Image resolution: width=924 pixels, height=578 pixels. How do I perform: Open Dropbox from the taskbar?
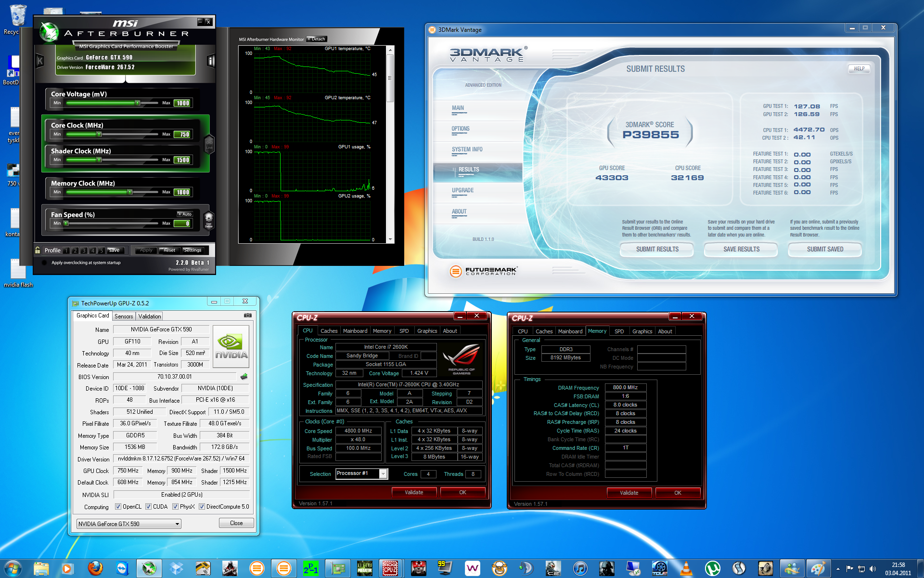[x=176, y=569]
